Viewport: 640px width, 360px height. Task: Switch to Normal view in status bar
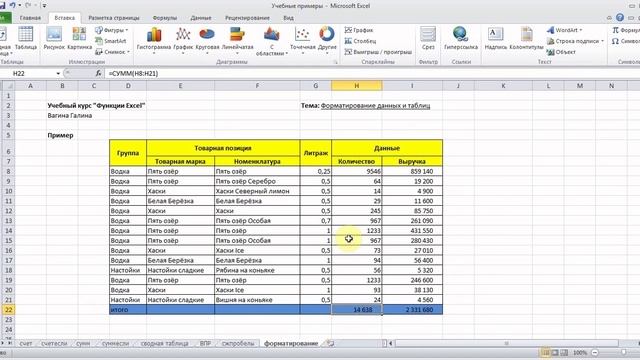coord(545,352)
